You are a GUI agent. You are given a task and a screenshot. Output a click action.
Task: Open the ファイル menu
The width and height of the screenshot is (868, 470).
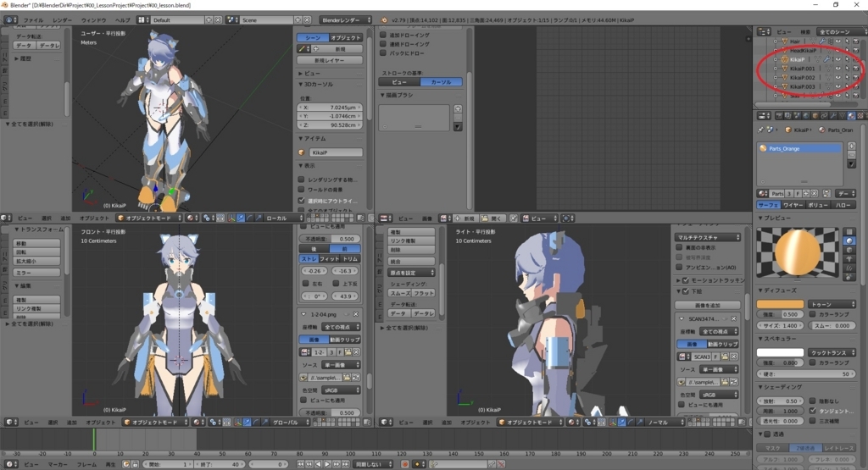pos(34,20)
